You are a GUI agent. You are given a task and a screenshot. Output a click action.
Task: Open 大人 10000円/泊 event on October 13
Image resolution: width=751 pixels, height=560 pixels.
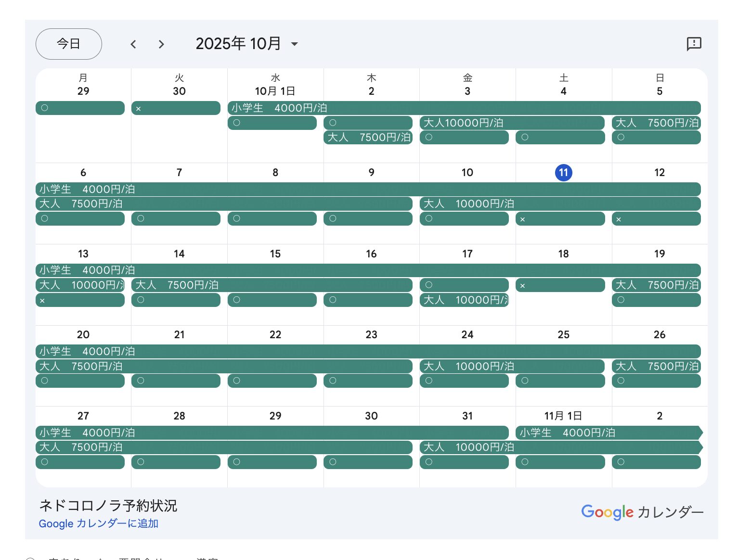80,285
